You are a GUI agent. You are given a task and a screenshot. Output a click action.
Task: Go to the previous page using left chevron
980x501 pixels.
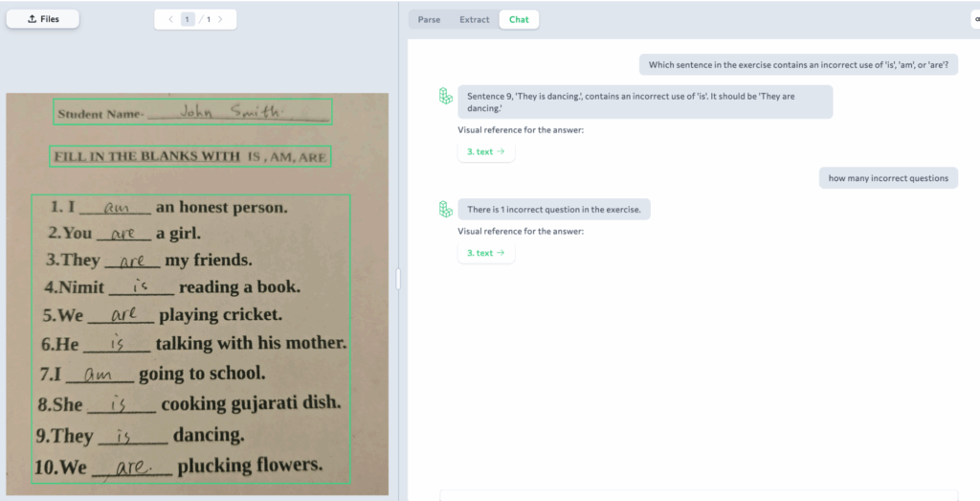(171, 19)
